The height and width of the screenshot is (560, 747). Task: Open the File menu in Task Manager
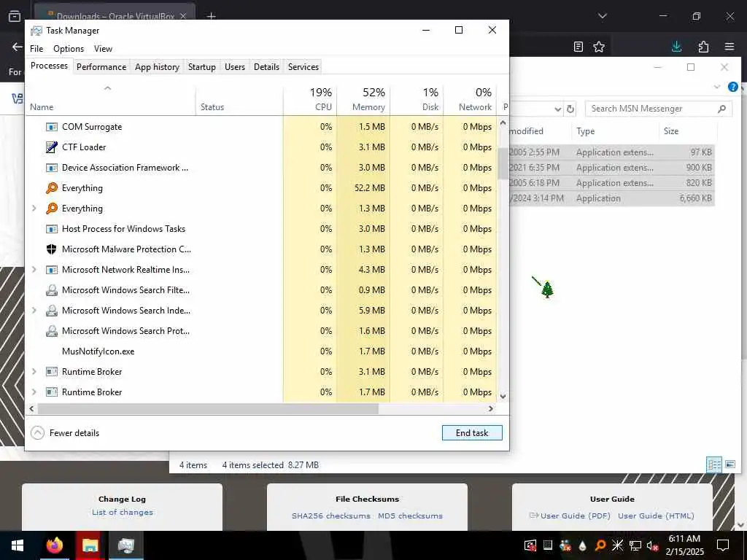pos(36,49)
